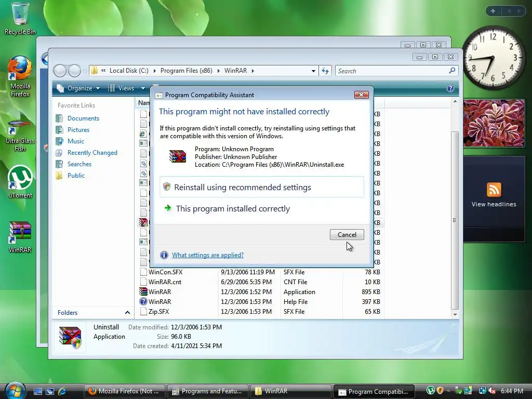Click the Windows Security shield tray icon
This screenshot has width=532, height=399.
(440, 391)
